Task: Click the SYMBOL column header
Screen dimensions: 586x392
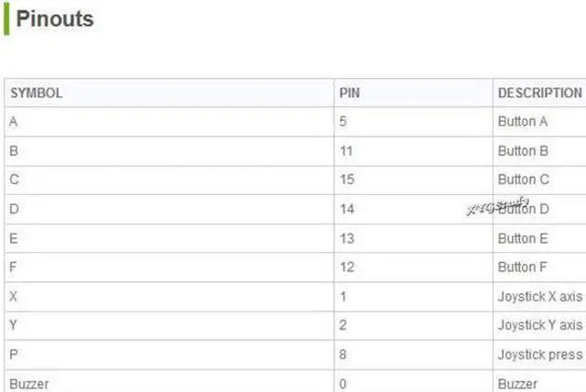Action: (37, 93)
